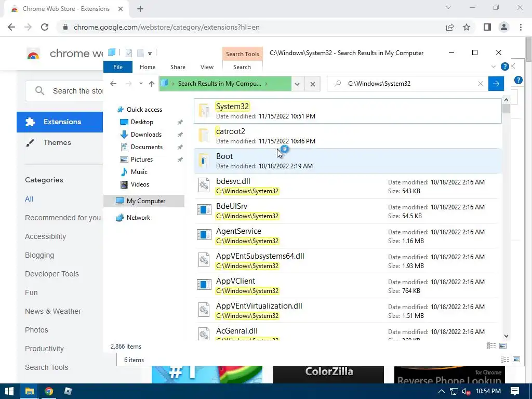
Task: Select the Boot folder result
Action: pyautogui.click(x=348, y=161)
